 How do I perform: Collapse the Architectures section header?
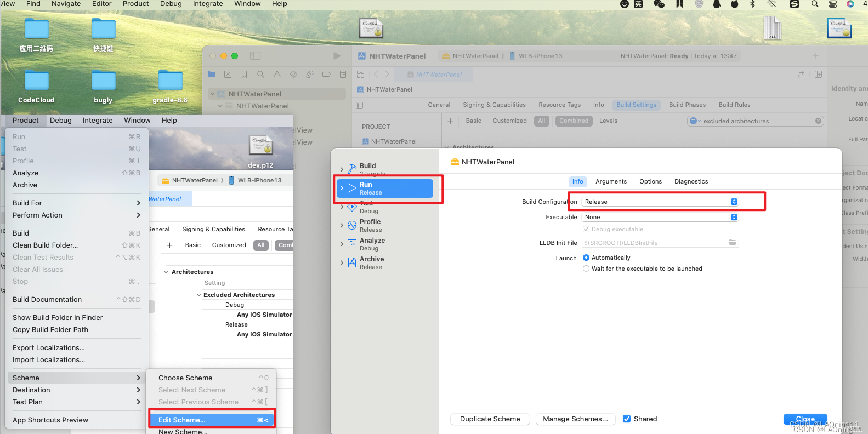pos(166,272)
